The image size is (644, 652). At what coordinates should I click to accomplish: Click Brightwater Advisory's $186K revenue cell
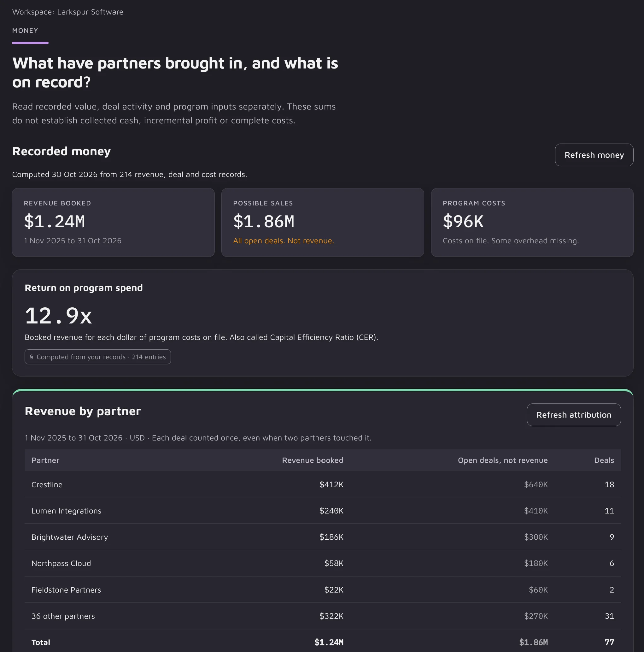pos(331,537)
